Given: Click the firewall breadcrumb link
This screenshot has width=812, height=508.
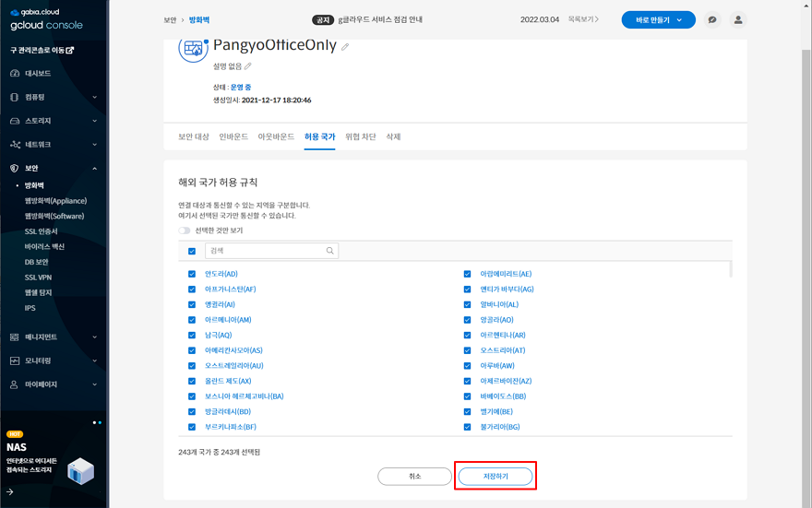Looking at the screenshot, I should (199, 20).
